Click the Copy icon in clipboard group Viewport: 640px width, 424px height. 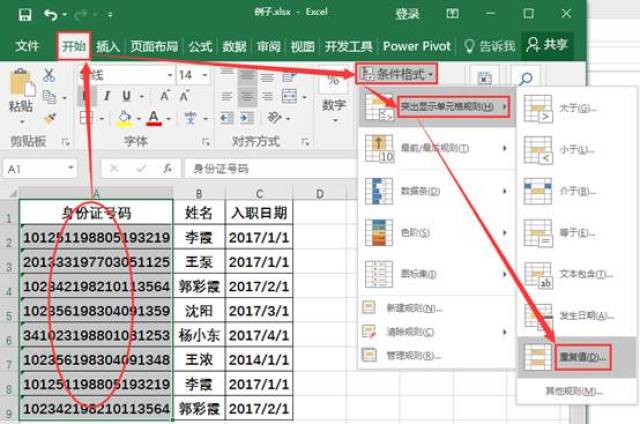click(x=49, y=97)
